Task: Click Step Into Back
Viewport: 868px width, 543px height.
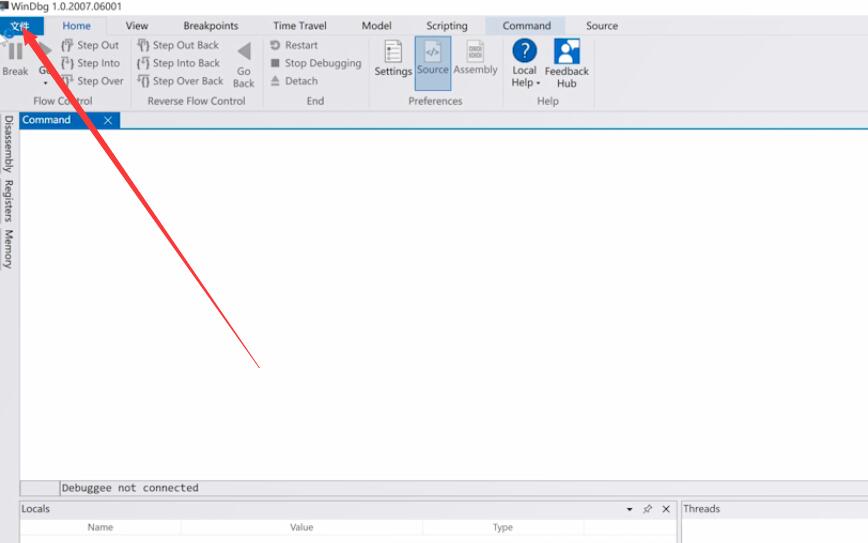Action: click(178, 63)
